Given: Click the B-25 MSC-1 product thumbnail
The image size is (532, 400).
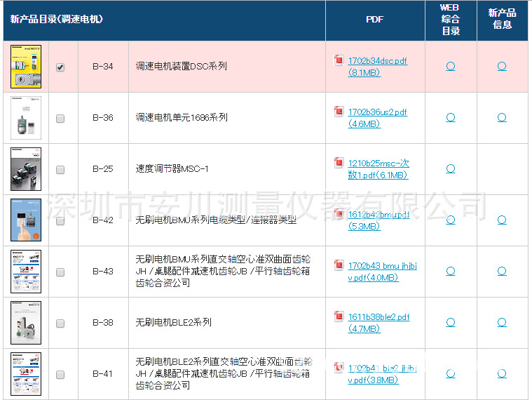Looking at the screenshot, I should pos(26,169).
